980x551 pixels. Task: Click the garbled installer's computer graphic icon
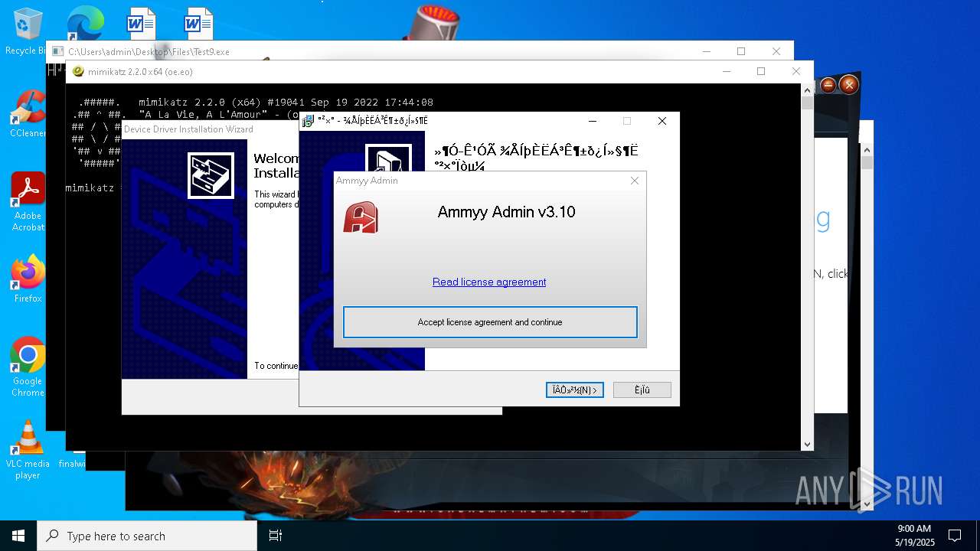click(389, 159)
